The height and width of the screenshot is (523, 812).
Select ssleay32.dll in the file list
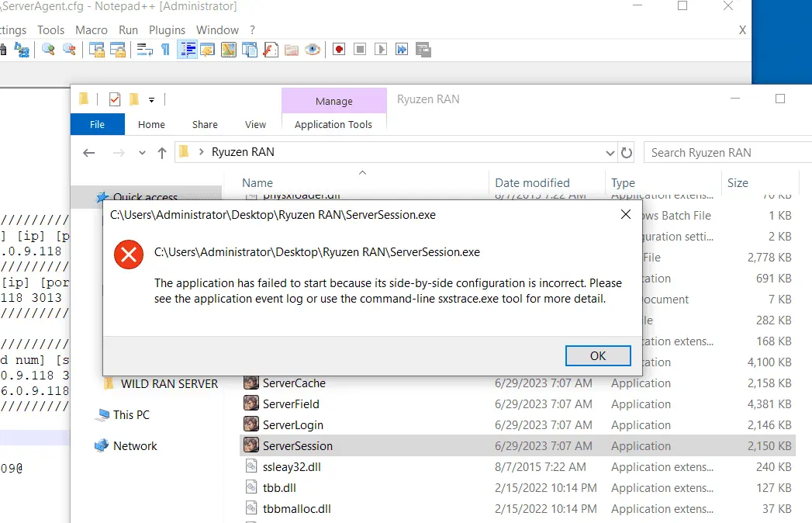pos(517,467)
